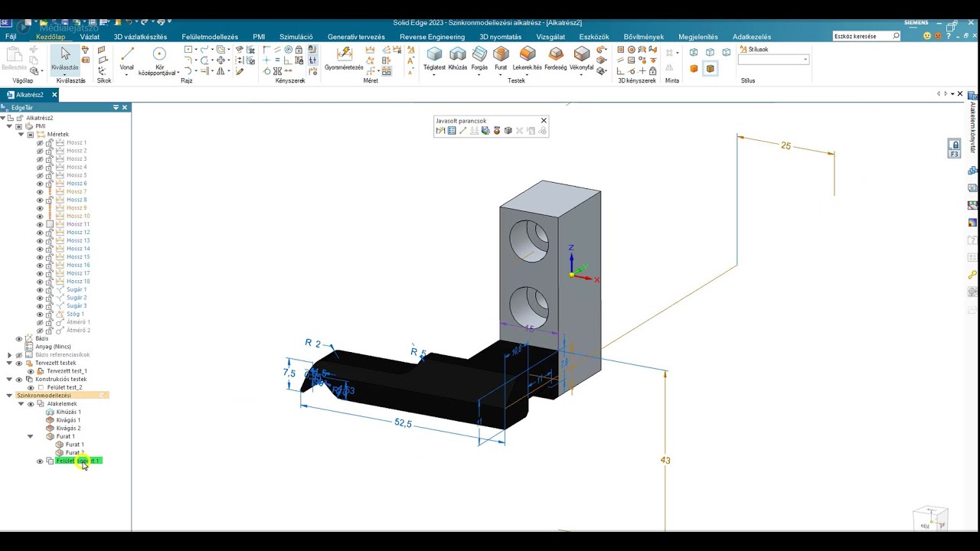
Task: Switch to the Vizsgálat ribbon tab
Action: [x=550, y=37]
